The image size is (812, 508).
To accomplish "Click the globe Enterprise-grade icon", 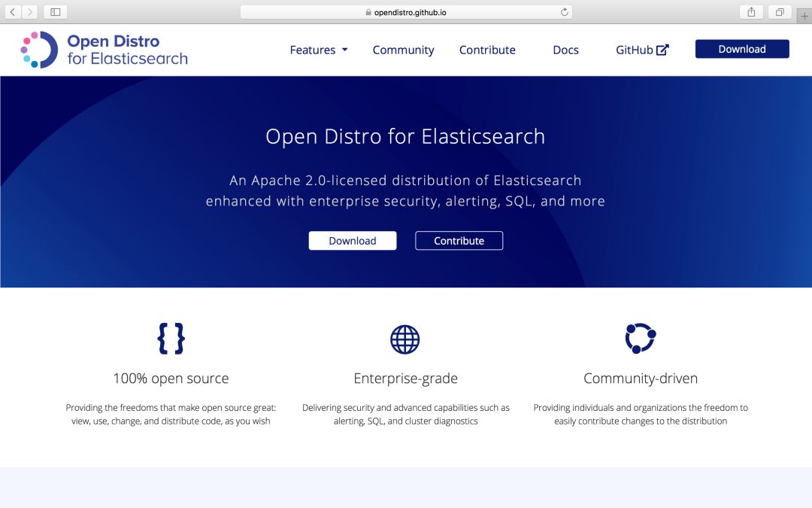I will 405,339.
